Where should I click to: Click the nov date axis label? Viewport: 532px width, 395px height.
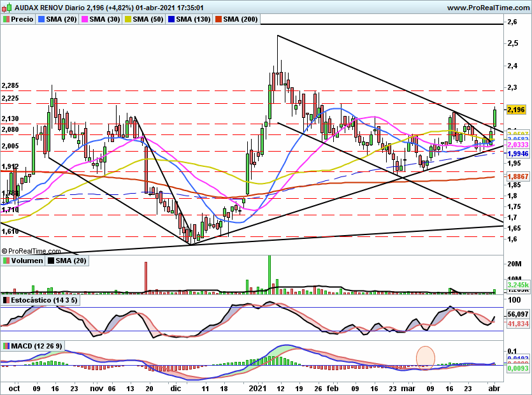[x=97, y=389]
